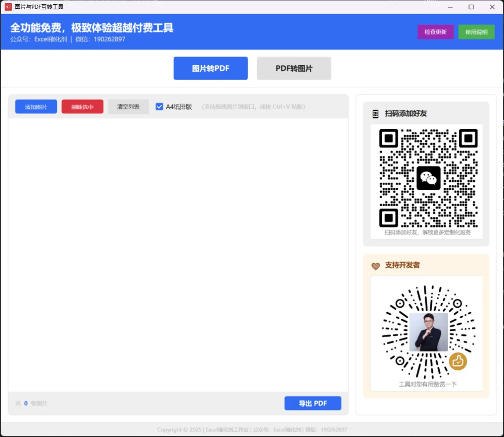Switch to the 图片转PDF tab
The width and height of the screenshot is (504, 437).
pyautogui.click(x=210, y=68)
